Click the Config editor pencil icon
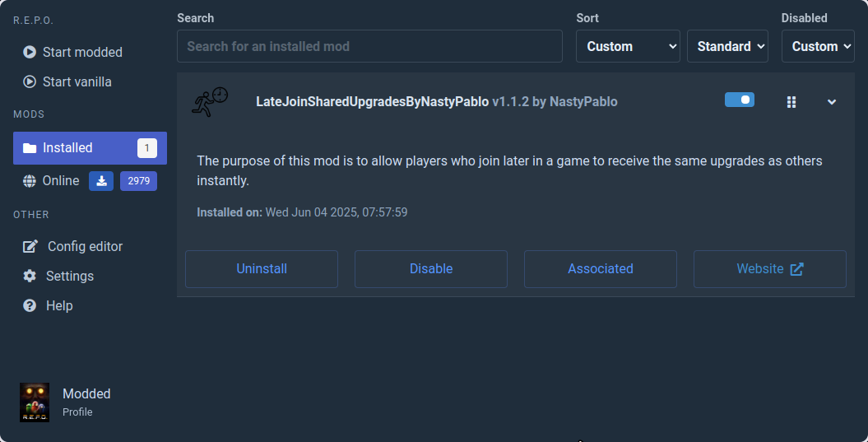The image size is (868, 442). pyautogui.click(x=30, y=246)
